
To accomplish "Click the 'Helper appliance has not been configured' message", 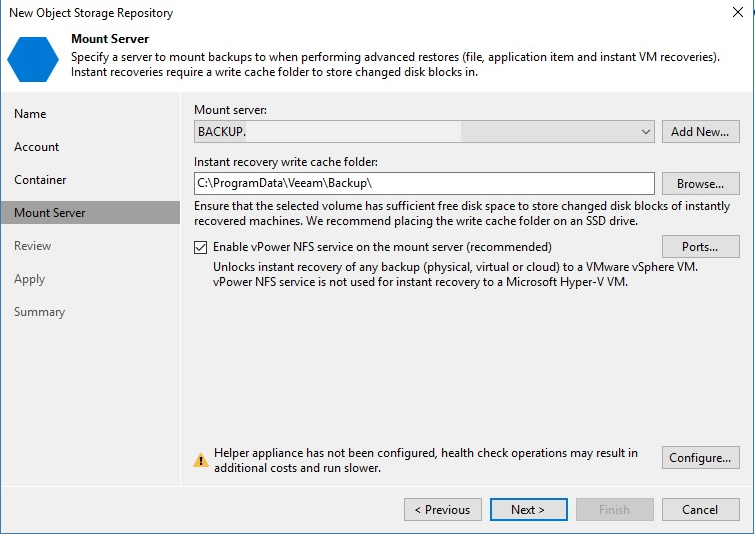I will point(426,460).
